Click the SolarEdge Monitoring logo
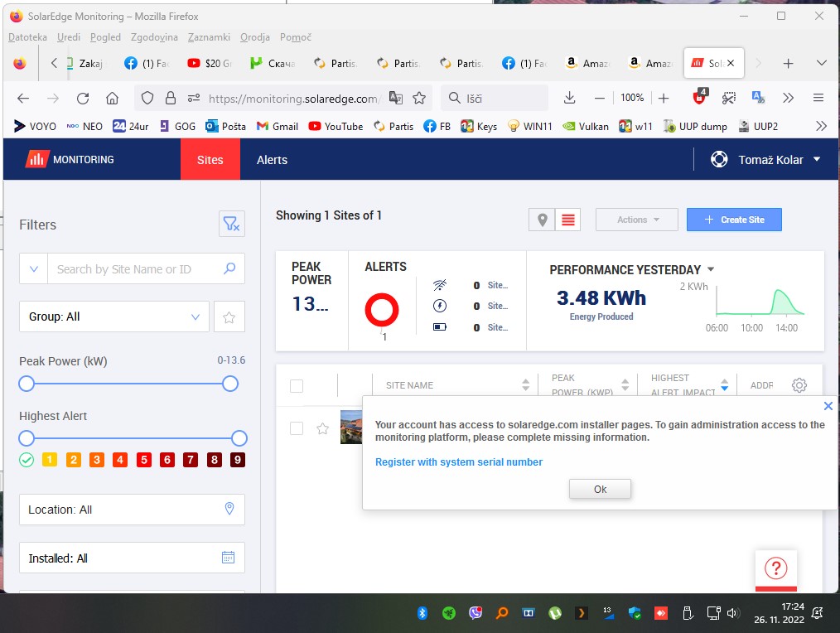 click(x=70, y=160)
